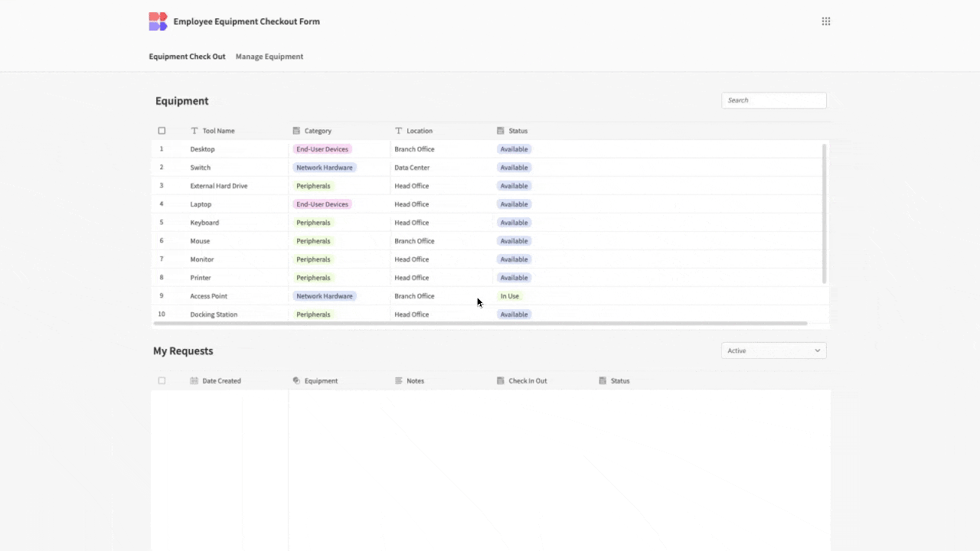Toggle the select-all checkbox in Equipment table

click(x=162, y=130)
